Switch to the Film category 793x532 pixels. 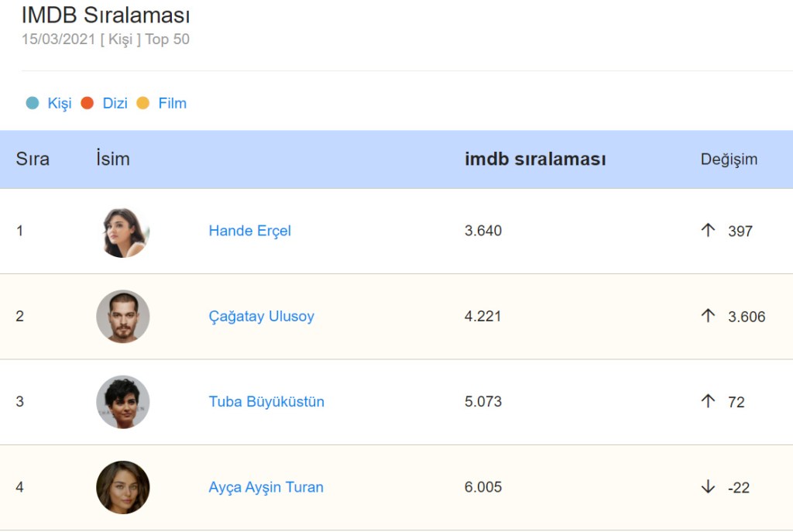(172, 103)
